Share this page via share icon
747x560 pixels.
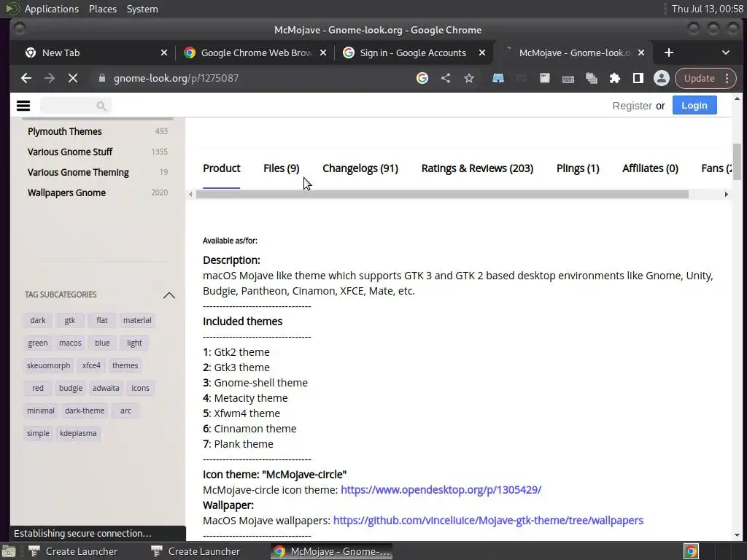(x=446, y=78)
